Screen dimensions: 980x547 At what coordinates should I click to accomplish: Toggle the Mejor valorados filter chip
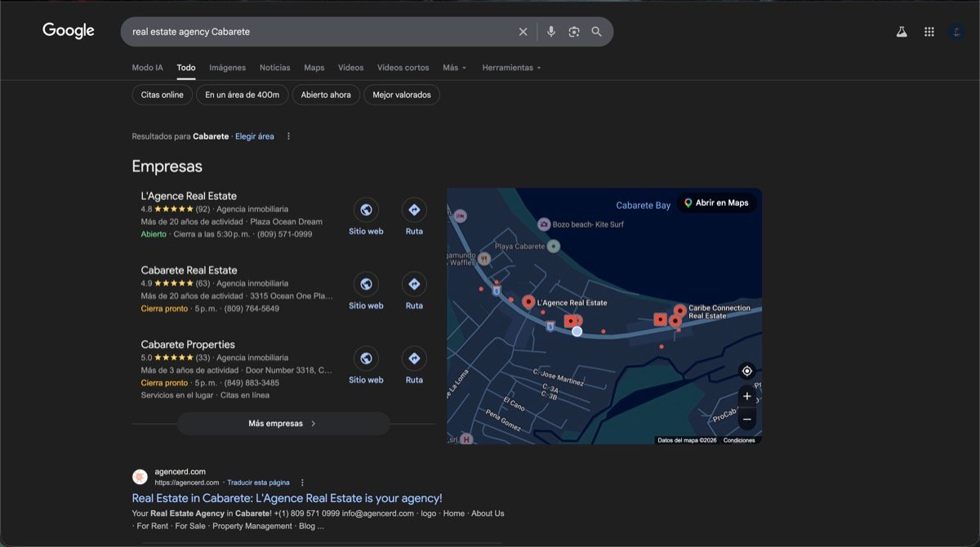point(402,95)
